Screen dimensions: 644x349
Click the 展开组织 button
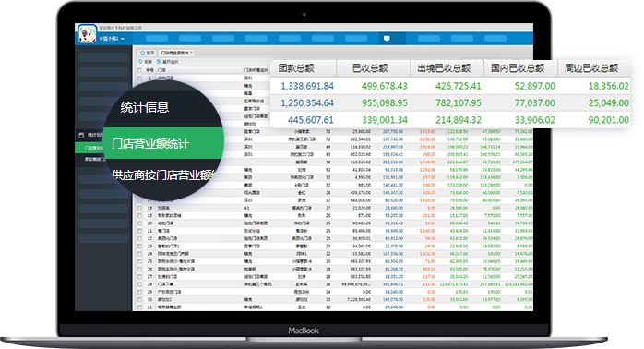pyautogui.click(x=167, y=62)
